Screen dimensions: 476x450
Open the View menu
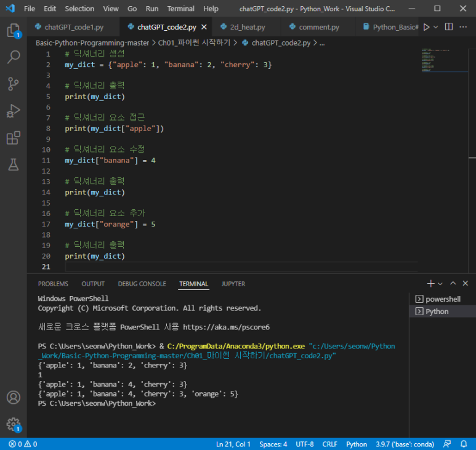pos(111,9)
